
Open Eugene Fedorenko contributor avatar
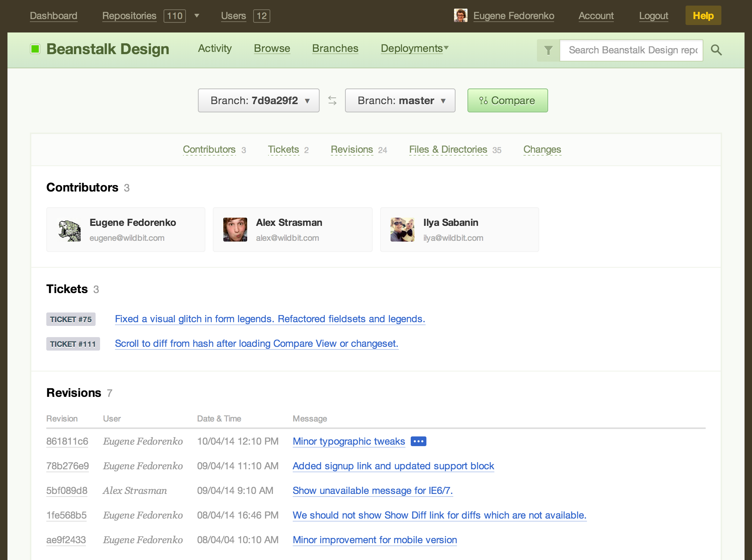click(69, 230)
